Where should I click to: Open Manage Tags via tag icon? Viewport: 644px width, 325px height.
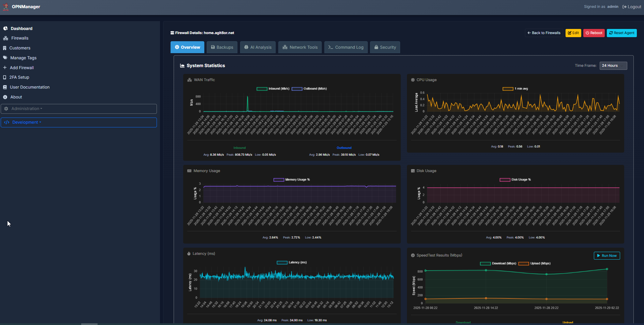click(x=5, y=58)
